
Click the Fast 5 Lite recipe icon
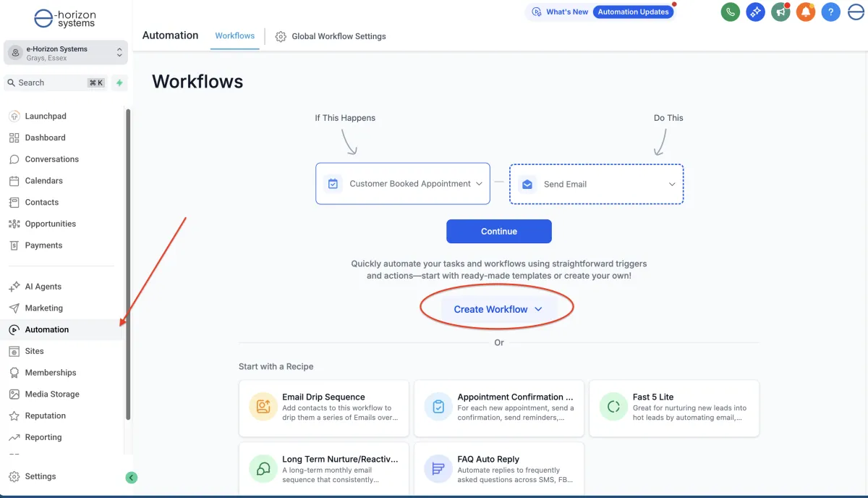click(x=613, y=407)
